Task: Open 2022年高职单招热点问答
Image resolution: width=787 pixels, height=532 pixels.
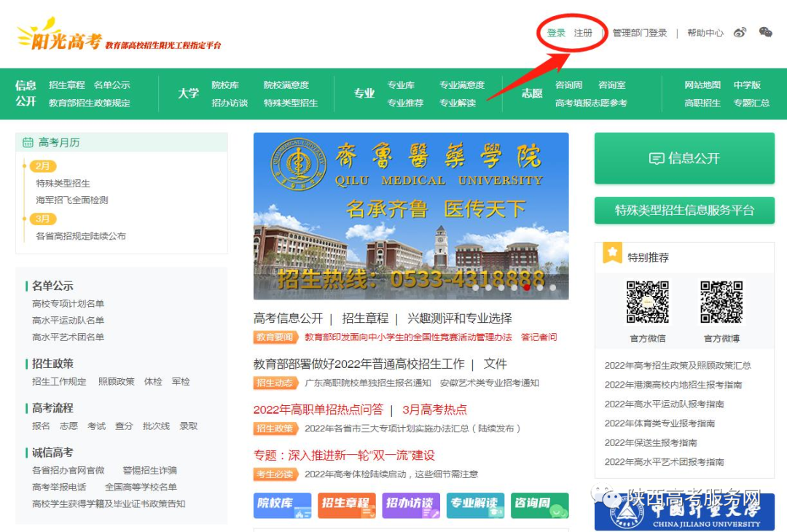Action: point(318,410)
